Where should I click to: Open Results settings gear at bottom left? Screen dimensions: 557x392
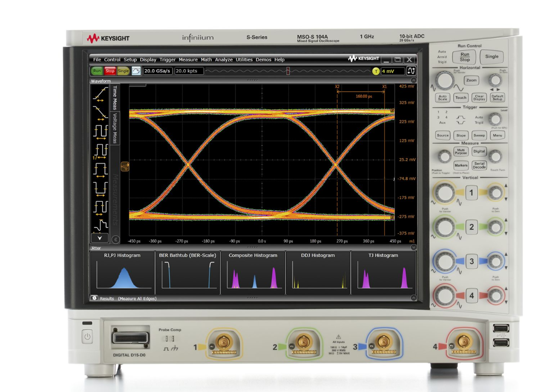[94, 299]
